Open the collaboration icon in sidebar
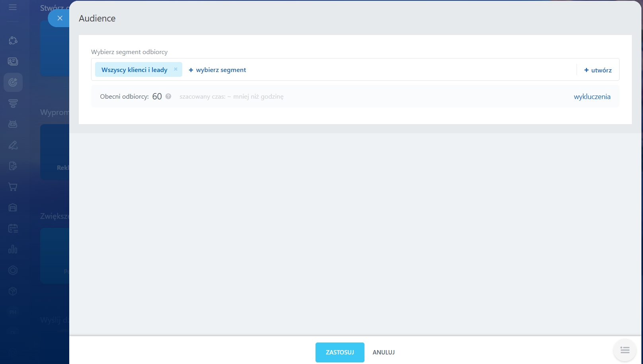 coord(13,41)
